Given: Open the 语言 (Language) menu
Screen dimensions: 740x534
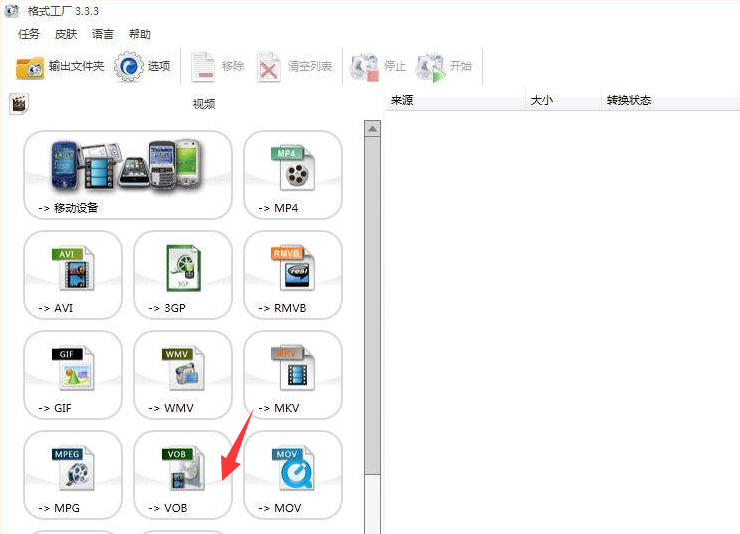Looking at the screenshot, I should pyautogui.click(x=103, y=34).
